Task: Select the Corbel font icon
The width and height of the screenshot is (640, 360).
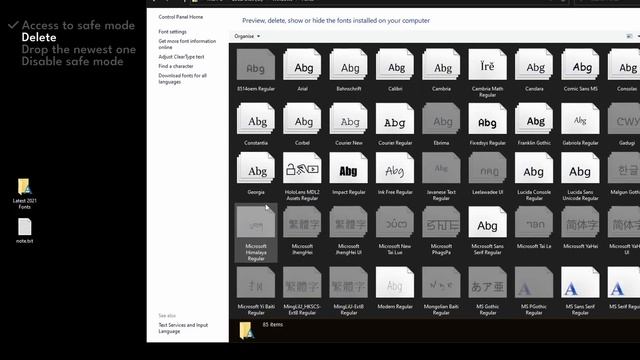Action: [302, 118]
